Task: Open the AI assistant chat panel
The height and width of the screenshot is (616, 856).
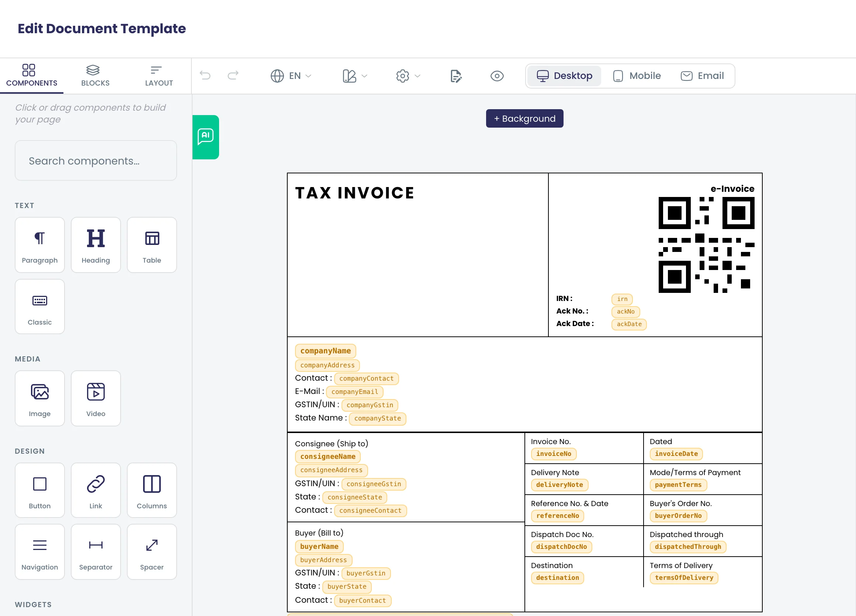Action: (206, 137)
